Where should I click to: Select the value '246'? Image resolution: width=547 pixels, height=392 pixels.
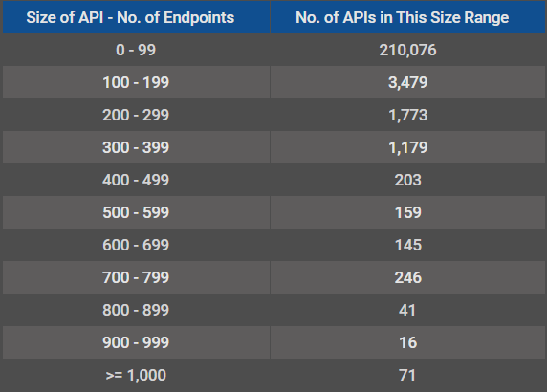407,277
